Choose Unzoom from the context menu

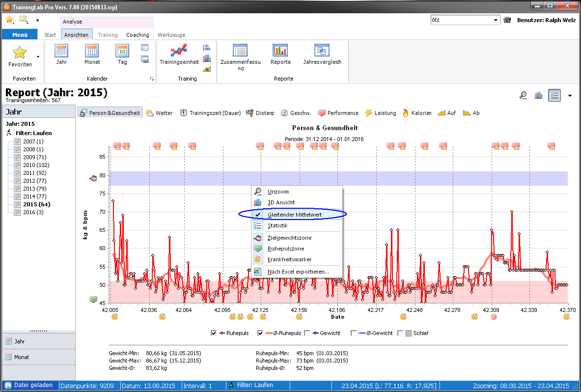click(297, 192)
